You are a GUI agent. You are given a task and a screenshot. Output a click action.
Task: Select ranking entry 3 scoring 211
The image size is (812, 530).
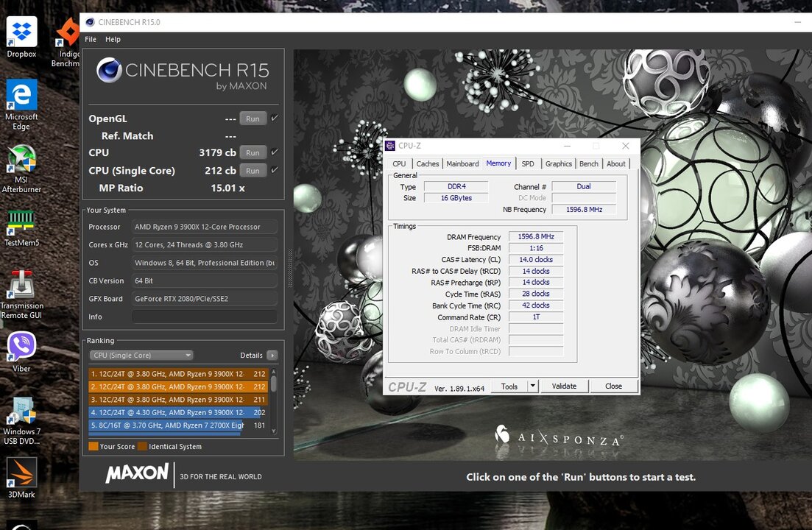coord(178,400)
